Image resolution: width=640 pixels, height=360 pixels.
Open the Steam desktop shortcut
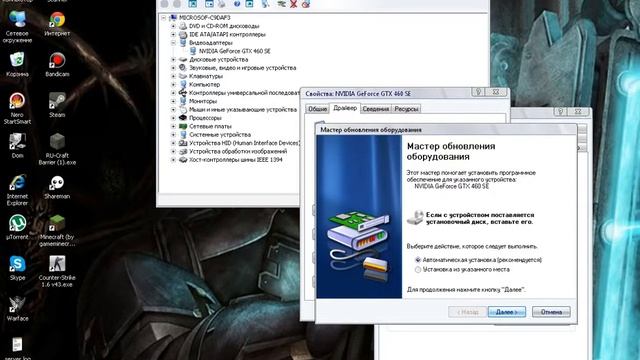click(57, 101)
